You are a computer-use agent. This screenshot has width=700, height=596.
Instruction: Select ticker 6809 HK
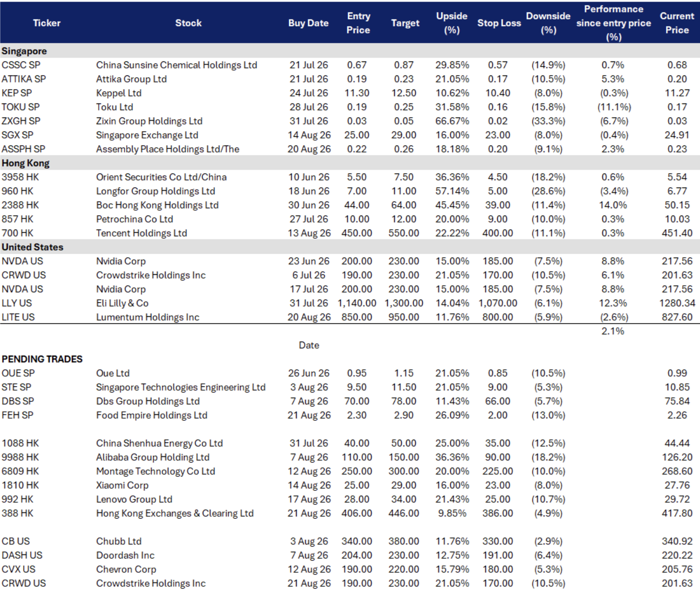(x=20, y=472)
